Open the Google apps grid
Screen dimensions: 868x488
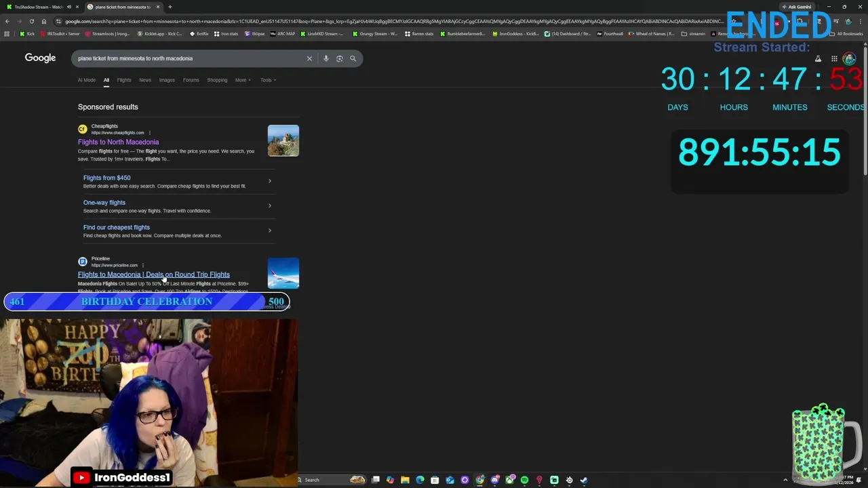(834, 59)
